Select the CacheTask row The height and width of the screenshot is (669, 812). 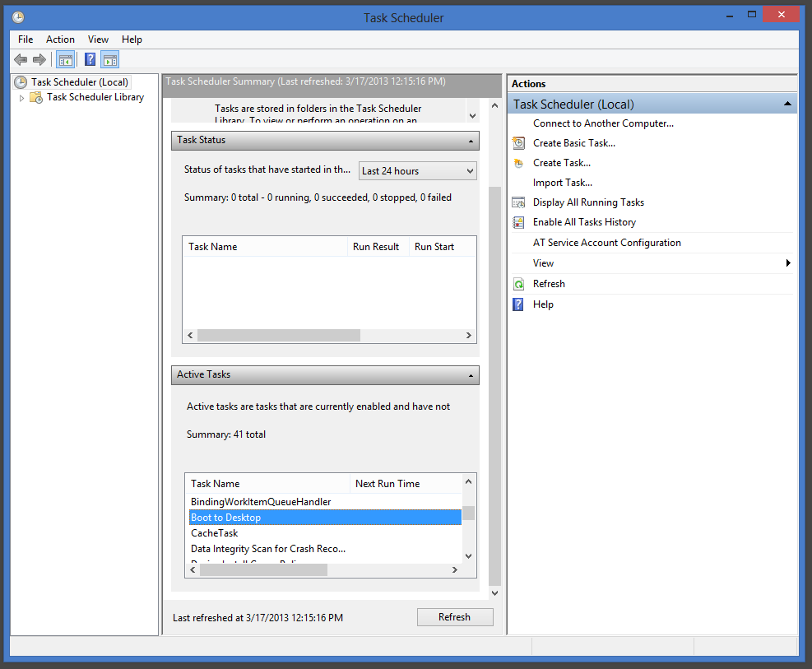(325, 533)
